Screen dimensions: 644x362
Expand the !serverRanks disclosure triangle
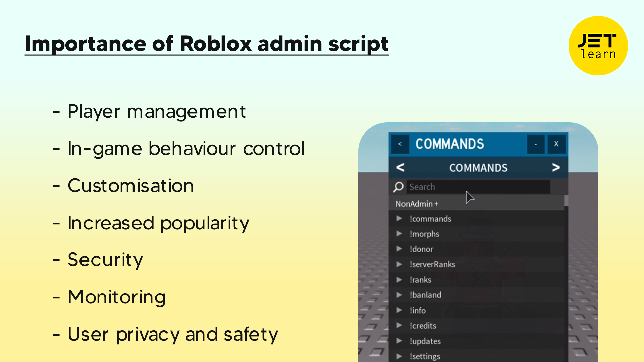(x=400, y=264)
